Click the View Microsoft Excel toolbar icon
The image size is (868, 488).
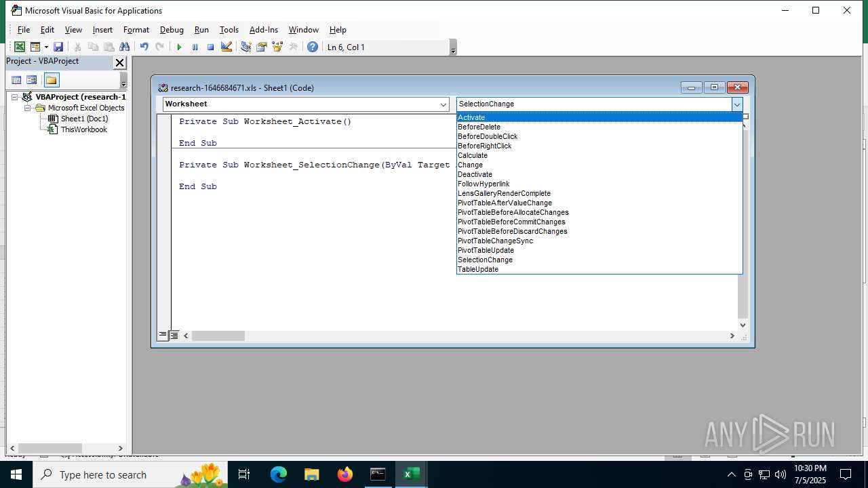[x=20, y=47]
